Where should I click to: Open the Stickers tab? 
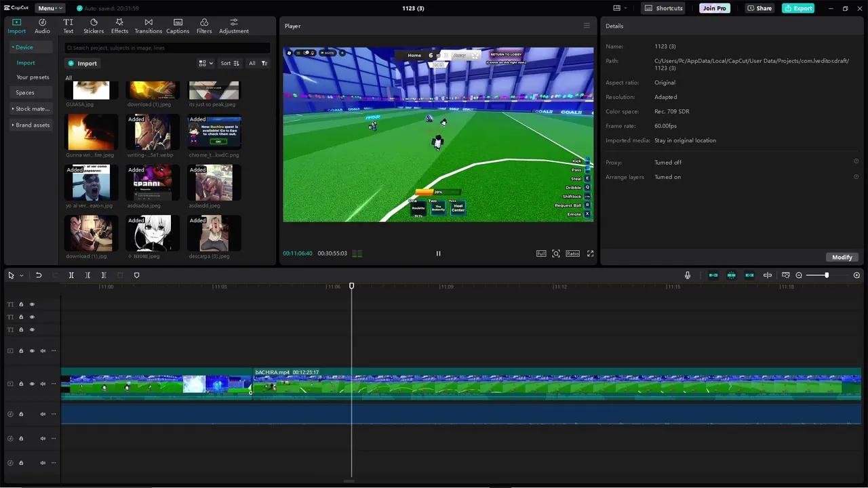(94, 26)
